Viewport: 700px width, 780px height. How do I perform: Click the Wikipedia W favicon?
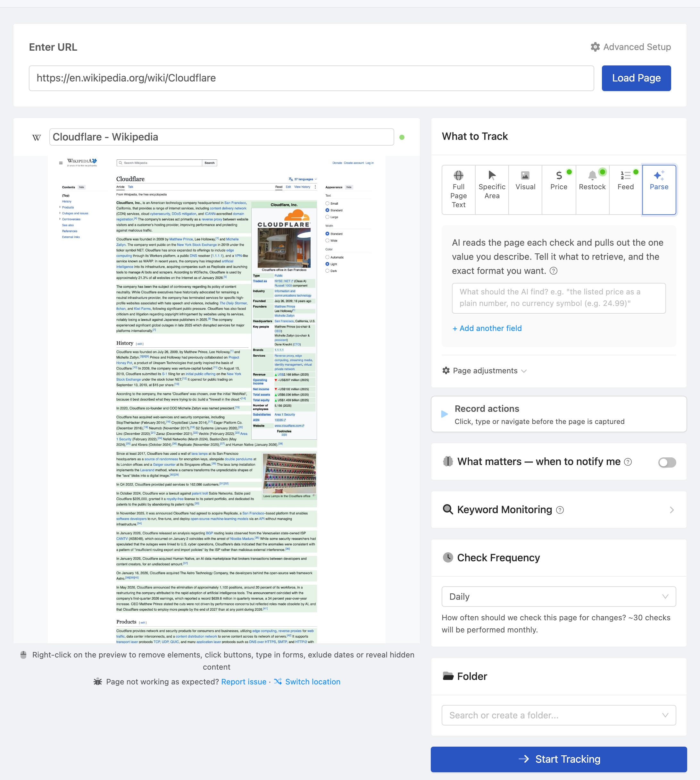tap(37, 137)
